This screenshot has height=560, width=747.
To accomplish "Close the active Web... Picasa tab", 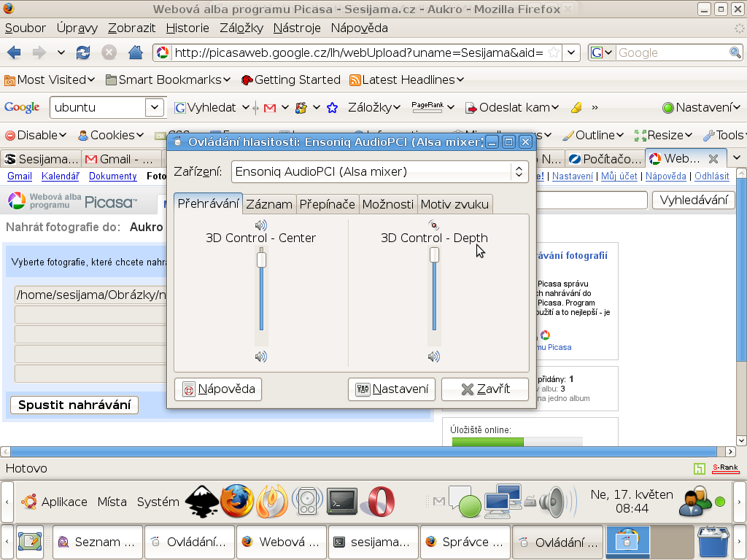I will (713, 158).
